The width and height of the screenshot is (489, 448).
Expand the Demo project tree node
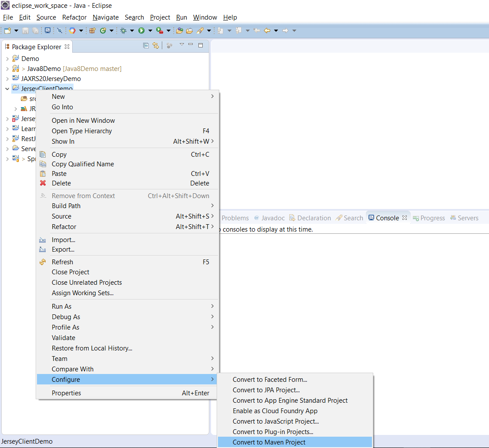pyautogui.click(x=7, y=59)
